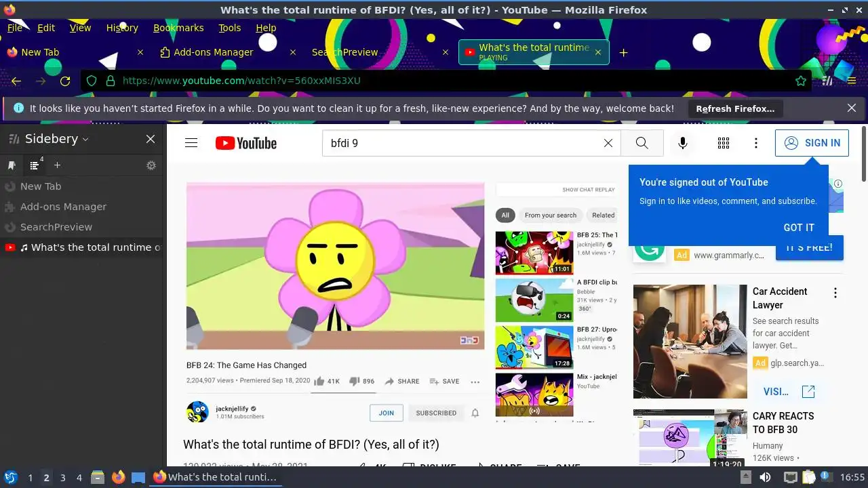Click the Refresh Firefox… button
The height and width of the screenshot is (488, 868).
click(734, 108)
